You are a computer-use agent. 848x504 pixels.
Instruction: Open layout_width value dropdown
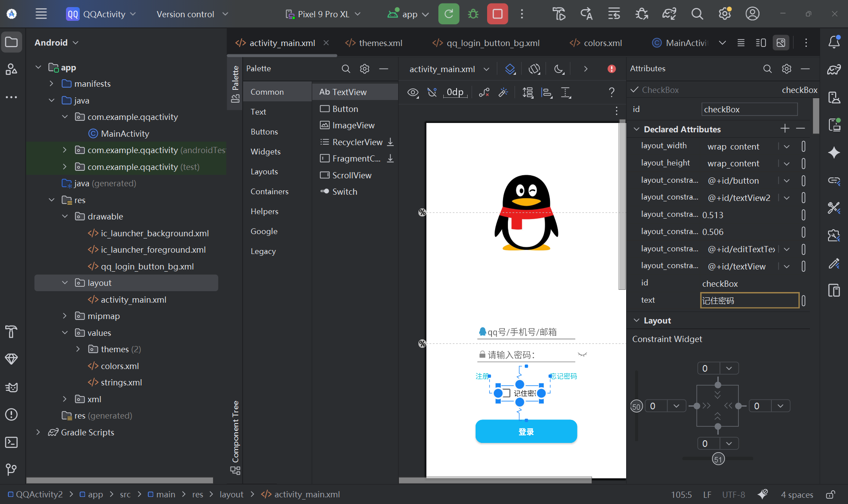pyautogui.click(x=786, y=146)
